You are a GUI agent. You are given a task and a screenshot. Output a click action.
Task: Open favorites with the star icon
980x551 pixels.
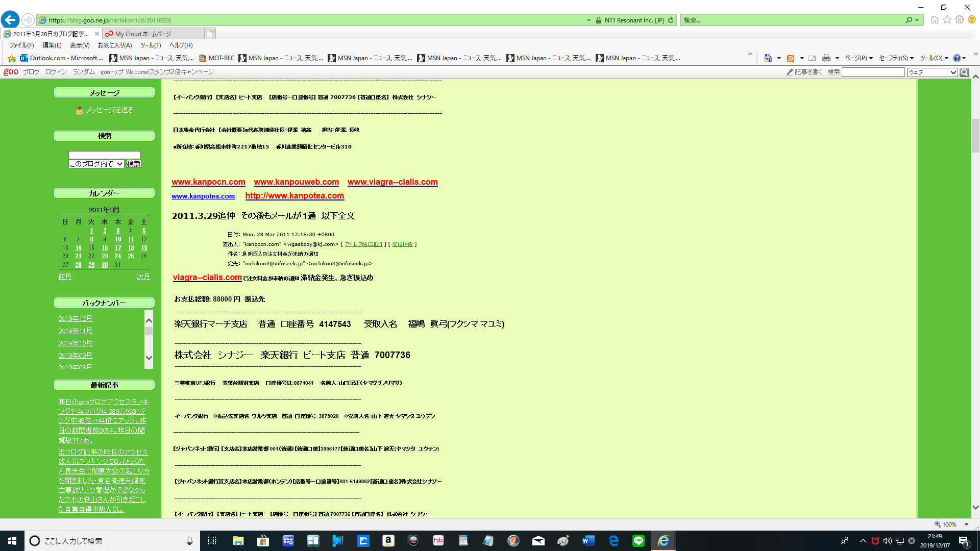[947, 20]
